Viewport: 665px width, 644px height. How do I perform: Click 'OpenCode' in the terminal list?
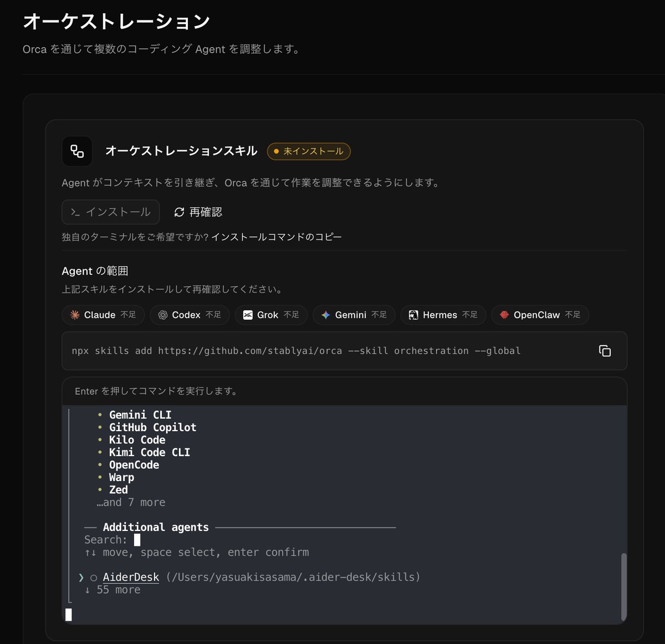(134, 465)
